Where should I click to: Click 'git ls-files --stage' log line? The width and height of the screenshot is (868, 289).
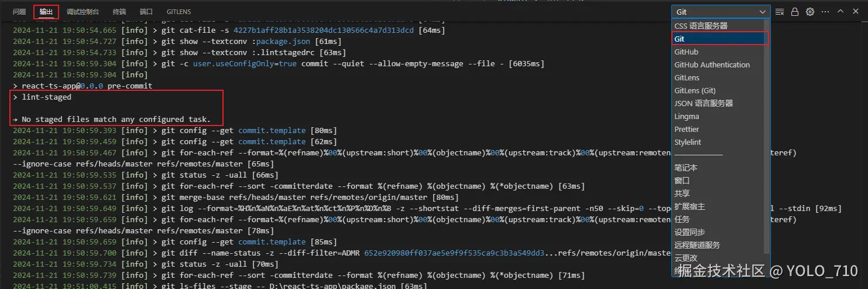219,285
